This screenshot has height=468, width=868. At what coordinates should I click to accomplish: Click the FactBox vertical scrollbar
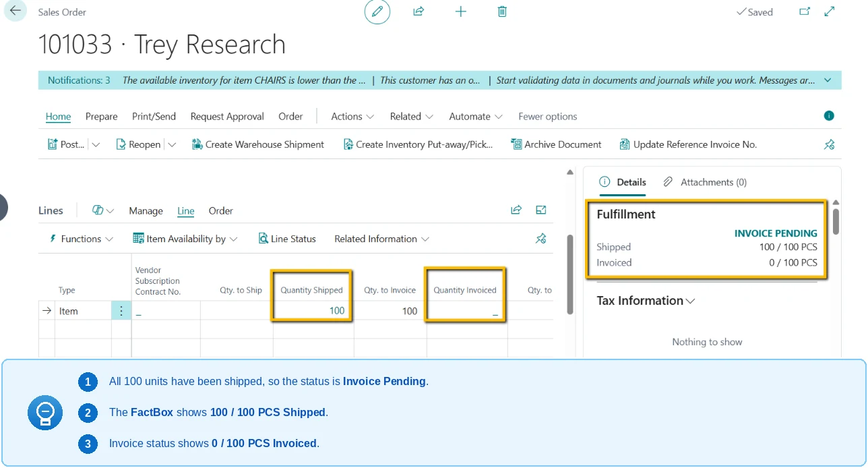(x=836, y=221)
